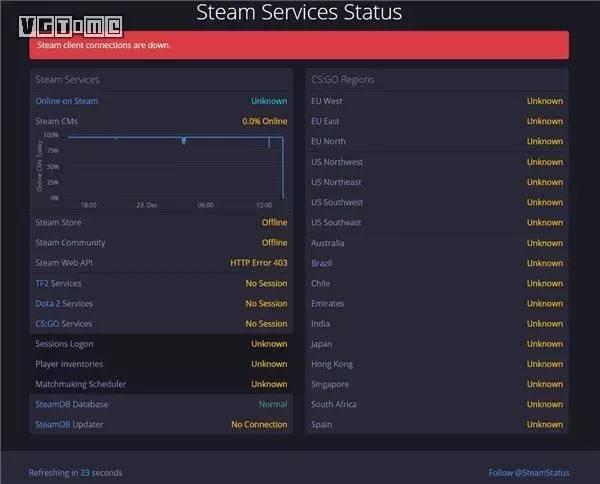Follow @SteamStatus link in footer
600x484 pixels.
[x=528, y=473]
